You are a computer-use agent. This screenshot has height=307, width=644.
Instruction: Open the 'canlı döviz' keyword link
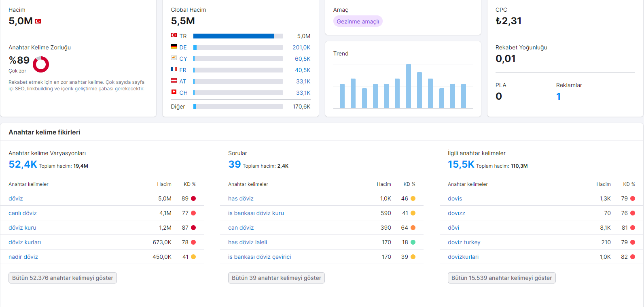[23, 213]
